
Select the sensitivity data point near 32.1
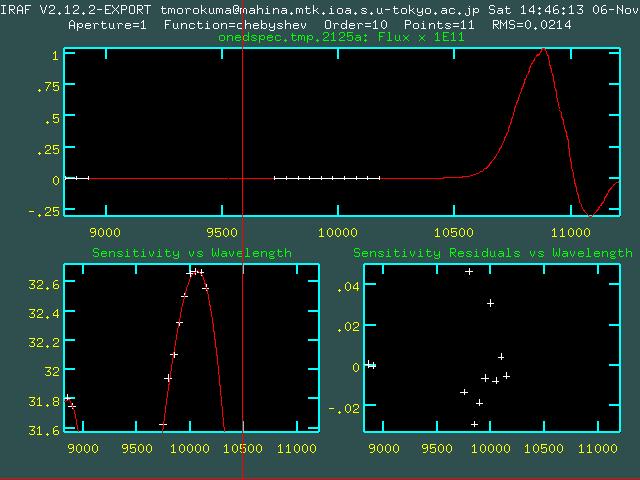[174, 355]
